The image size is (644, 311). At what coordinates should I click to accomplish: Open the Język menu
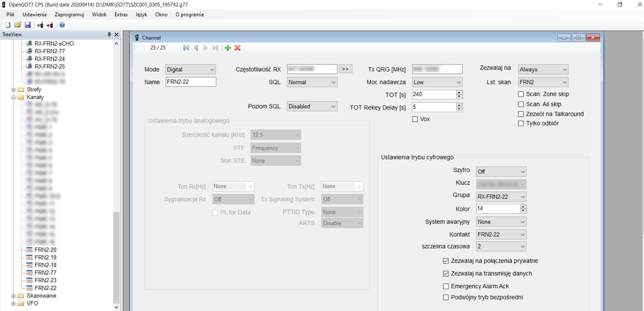(141, 15)
